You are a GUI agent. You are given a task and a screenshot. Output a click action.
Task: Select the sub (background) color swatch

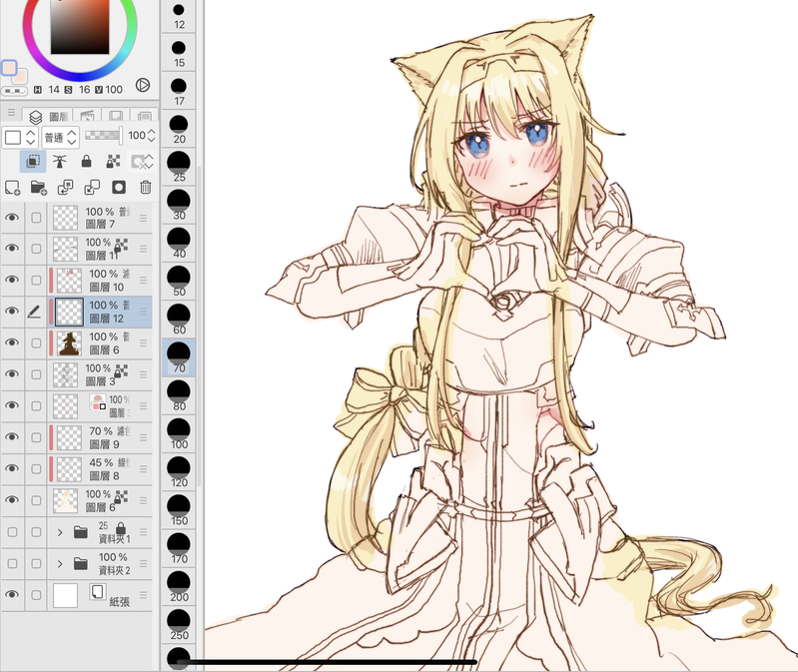[x=19, y=77]
